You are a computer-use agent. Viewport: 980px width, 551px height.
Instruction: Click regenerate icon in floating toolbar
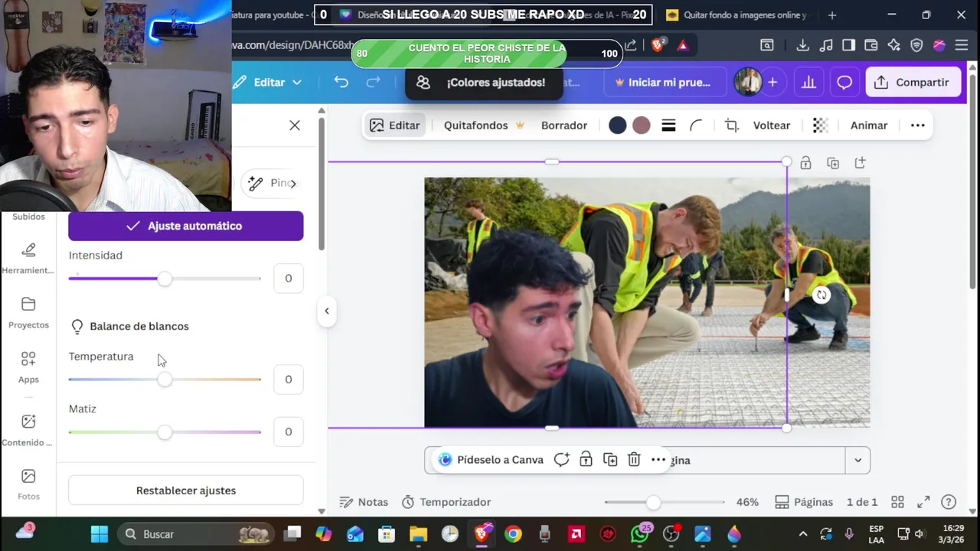pyautogui.click(x=562, y=460)
